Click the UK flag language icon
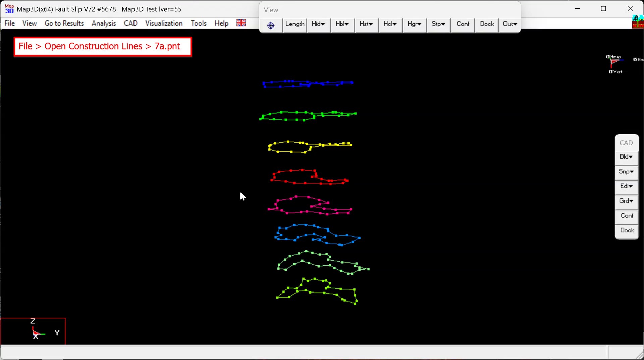Image resolution: width=644 pixels, height=360 pixels. (x=241, y=23)
